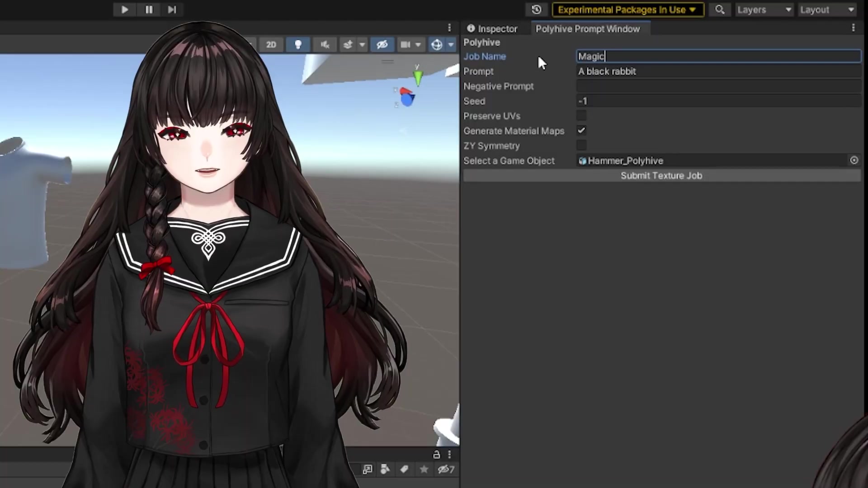
Task: Click the favorites star icon
Action: click(424, 469)
